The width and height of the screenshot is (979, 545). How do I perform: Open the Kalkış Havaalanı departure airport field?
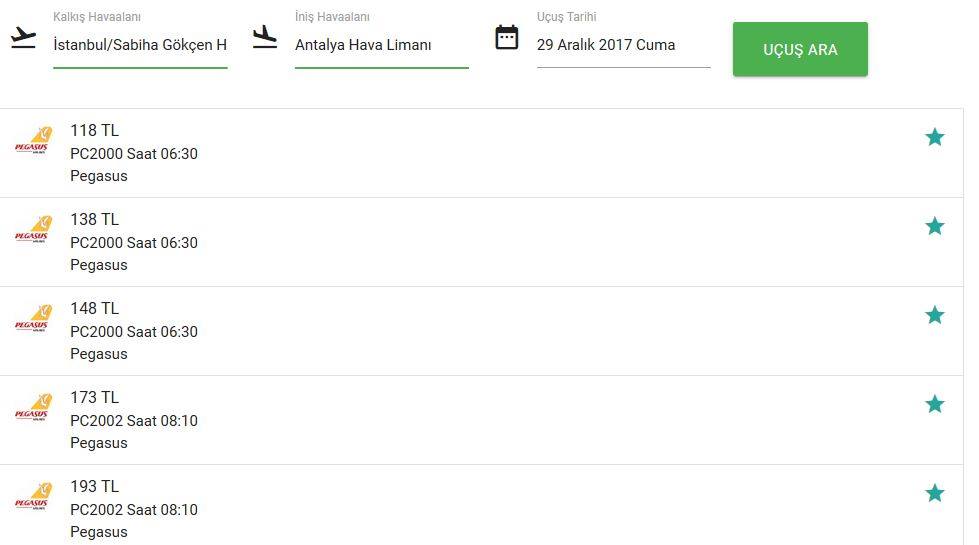click(x=140, y=45)
